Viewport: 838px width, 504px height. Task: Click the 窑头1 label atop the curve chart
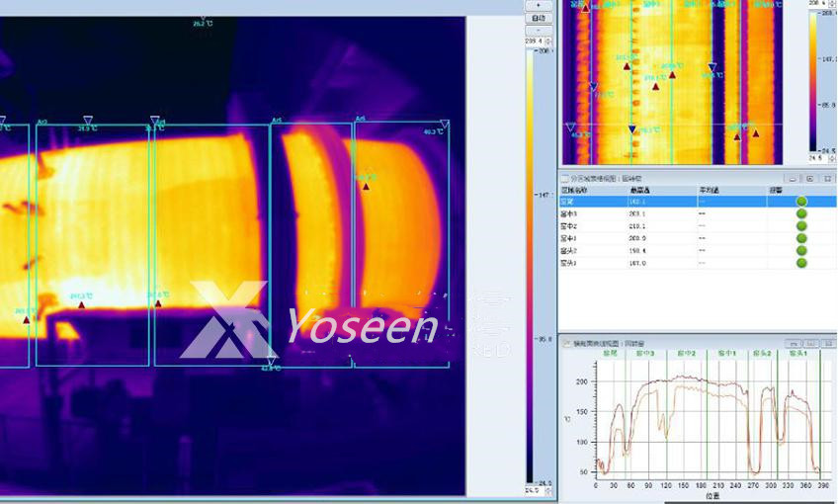[x=797, y=353]
